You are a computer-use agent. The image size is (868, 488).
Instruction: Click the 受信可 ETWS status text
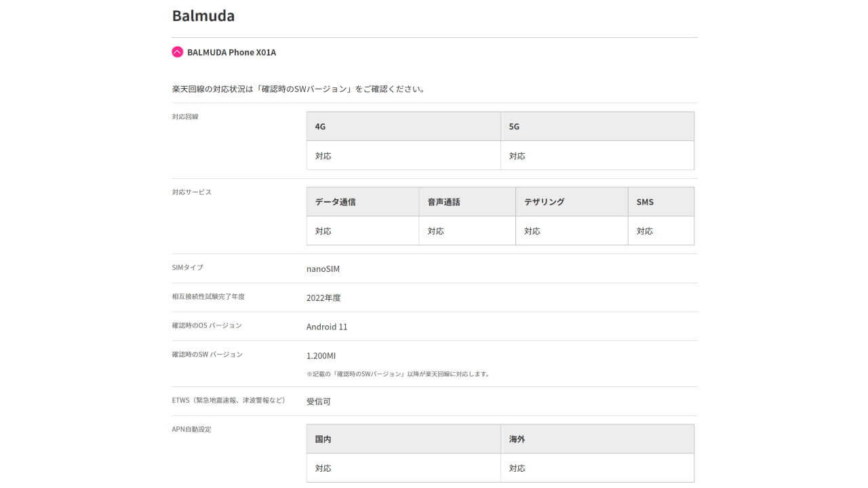coord(321,401)
